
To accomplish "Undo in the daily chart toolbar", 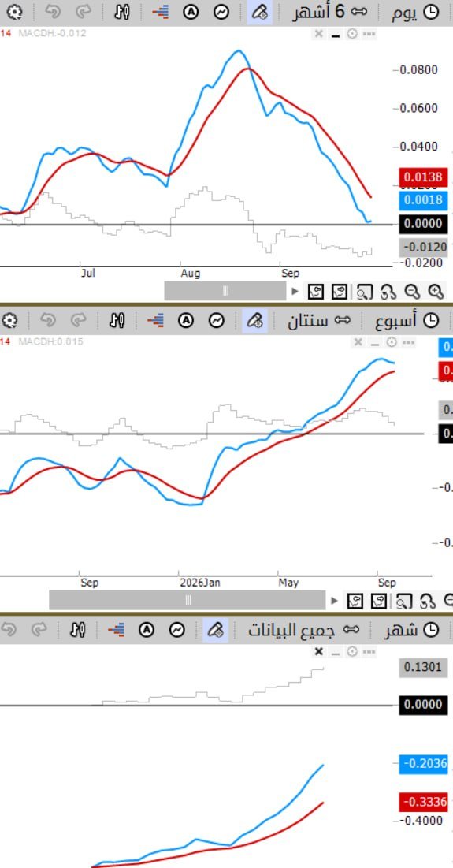I will (x=53, y=12).
